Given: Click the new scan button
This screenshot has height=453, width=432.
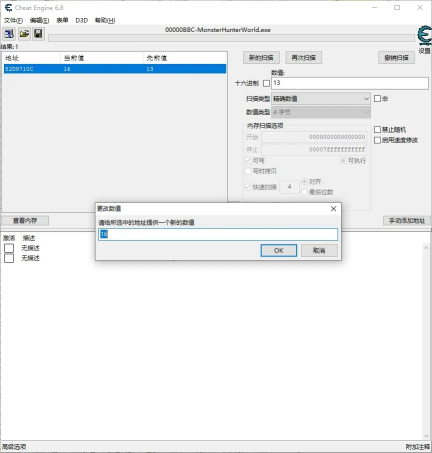Looking at the screenshot, I should pyautogui.click(x=261, y=58).
